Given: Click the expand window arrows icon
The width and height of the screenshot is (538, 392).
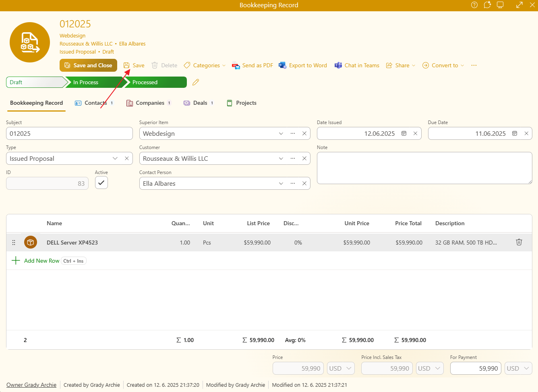Looking at the screenshot, I should click(x=519, y=5).
